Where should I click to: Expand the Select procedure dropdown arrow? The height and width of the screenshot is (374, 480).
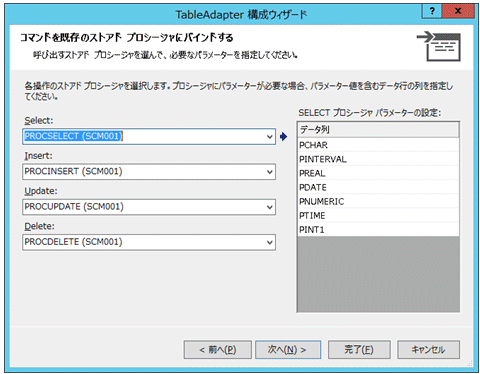click(x=269, y=137)
